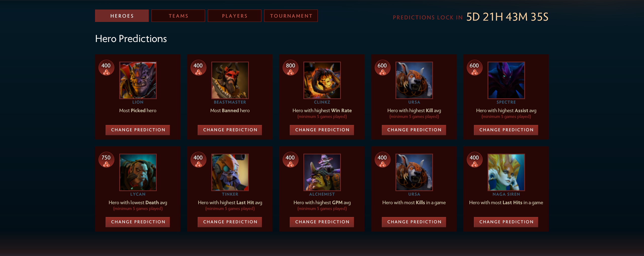Image resolution: width=644 pixels, height=256 pixels.
Task: Select the Alchemist hero portrait
Action: coord(322,172)
